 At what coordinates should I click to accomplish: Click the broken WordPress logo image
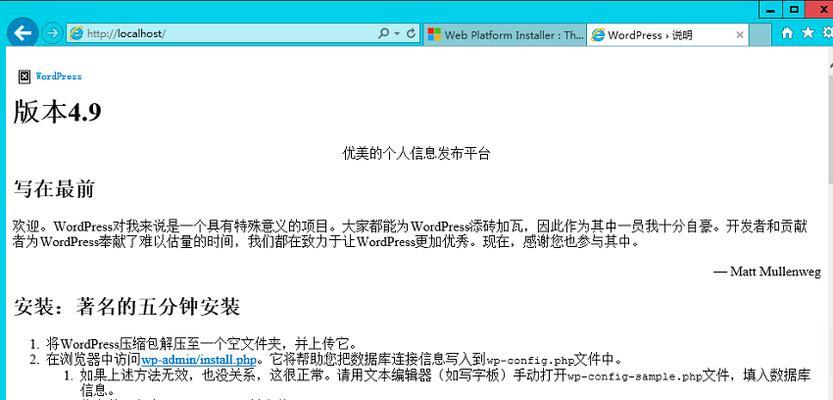pyautogui.click(x=24, y=77)
